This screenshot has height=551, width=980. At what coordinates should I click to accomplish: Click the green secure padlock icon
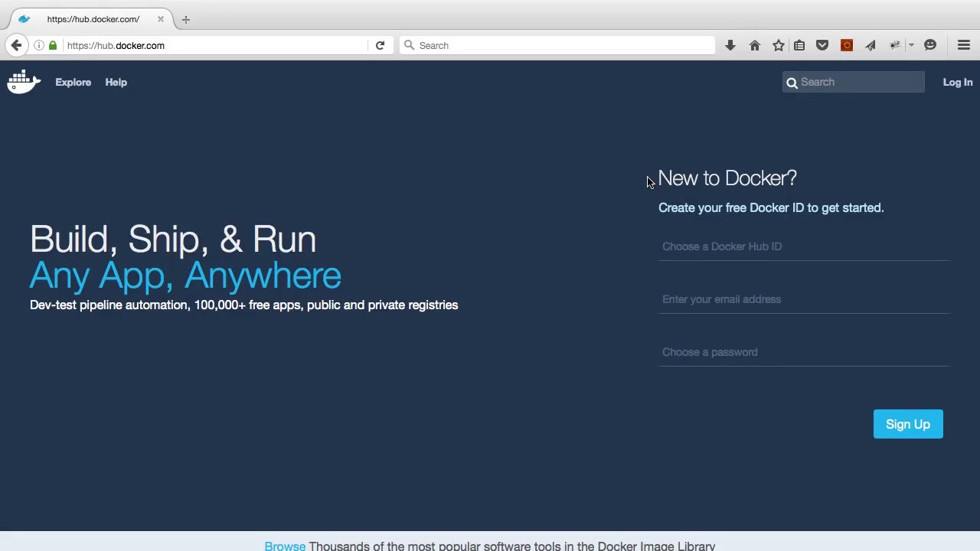coord(53,45)
